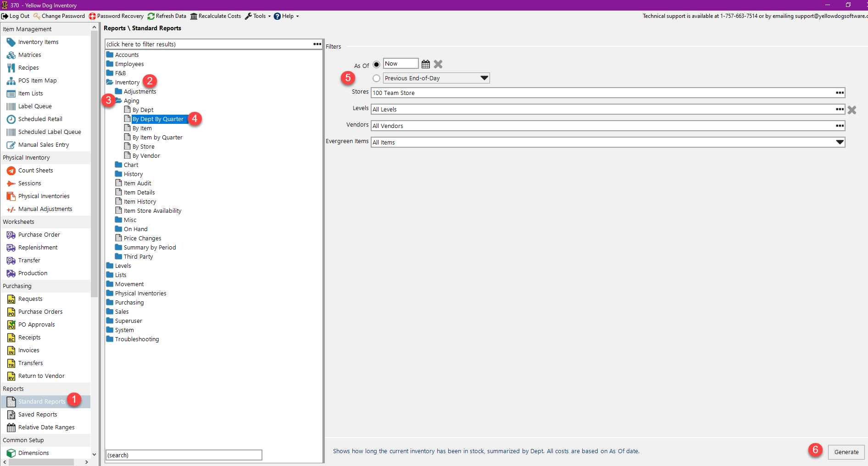The image size is (868, 466).
Task: Select Price Changes report
Action: click(142, 238)
